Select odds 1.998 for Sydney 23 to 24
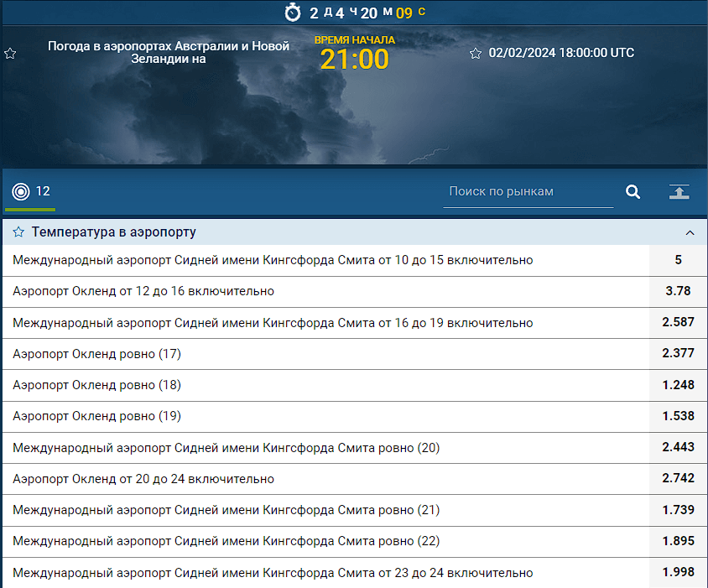The image size is (708, 588). pos(678,573)
